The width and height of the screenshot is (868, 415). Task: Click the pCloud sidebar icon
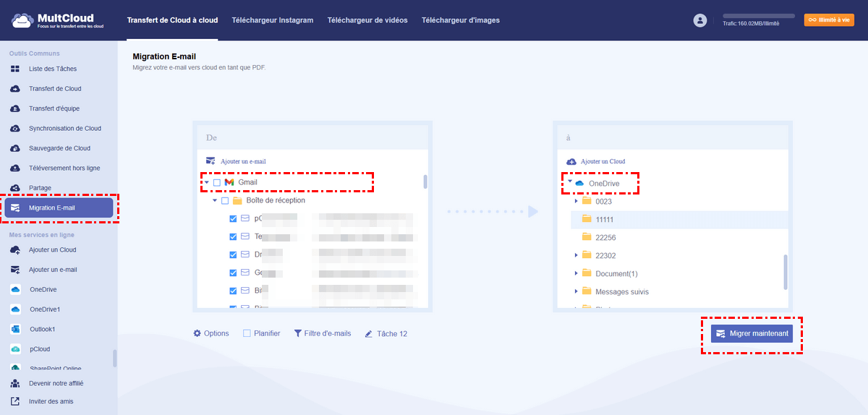coord(15,349)
